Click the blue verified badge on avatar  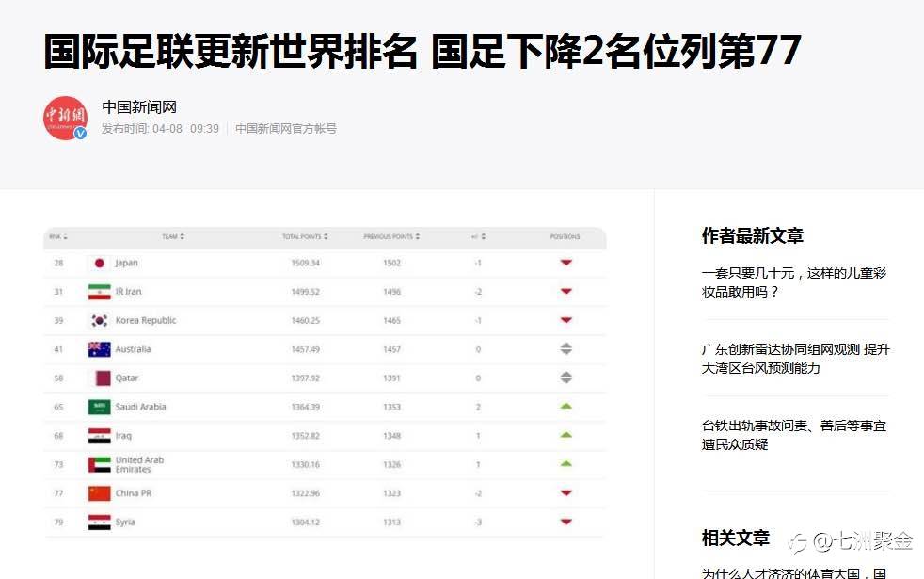pos(81,134)
